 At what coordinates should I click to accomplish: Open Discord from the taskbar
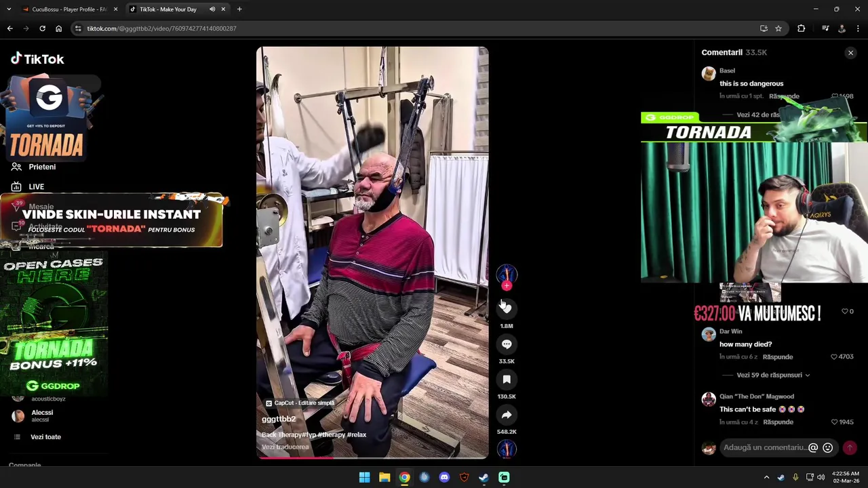[444, 478]
